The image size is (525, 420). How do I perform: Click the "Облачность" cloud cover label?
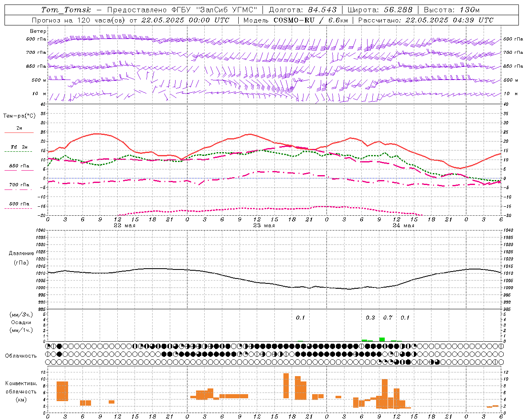pos(21,356)
